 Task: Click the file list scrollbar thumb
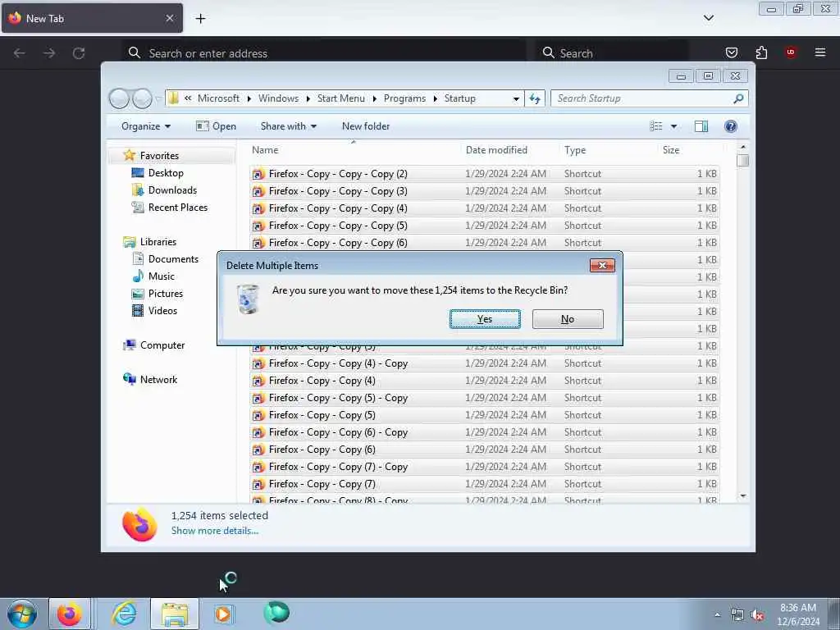pyautogui.click(x=742, y=160)
